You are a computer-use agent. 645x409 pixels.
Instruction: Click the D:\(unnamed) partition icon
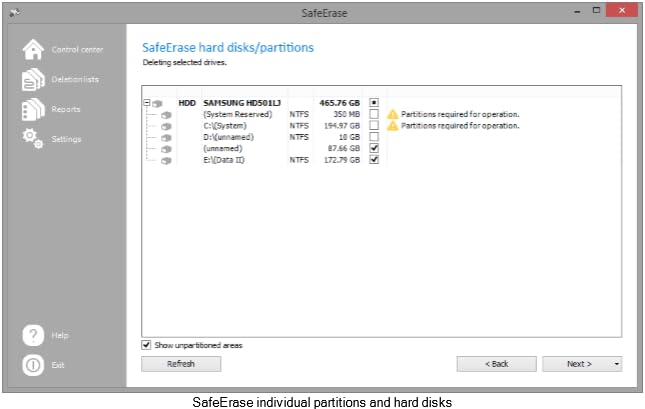(x=166, y=138)
